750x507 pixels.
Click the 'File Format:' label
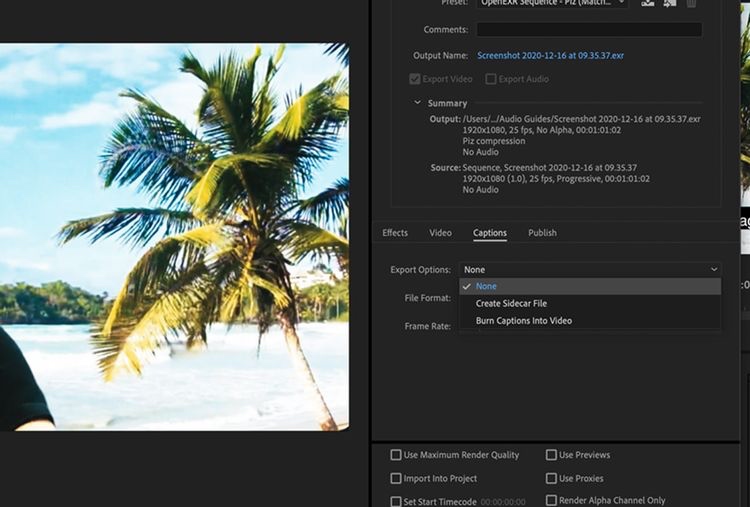[x=427, y=298]
